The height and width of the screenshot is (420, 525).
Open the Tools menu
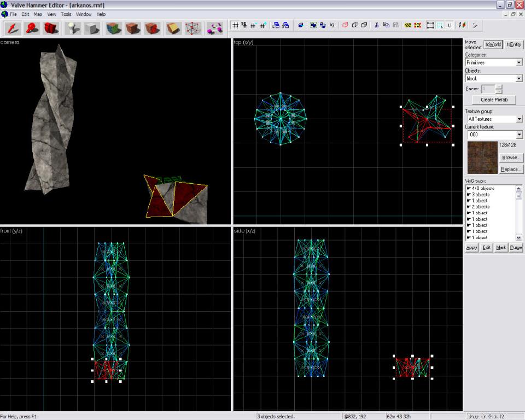point(66,14)
